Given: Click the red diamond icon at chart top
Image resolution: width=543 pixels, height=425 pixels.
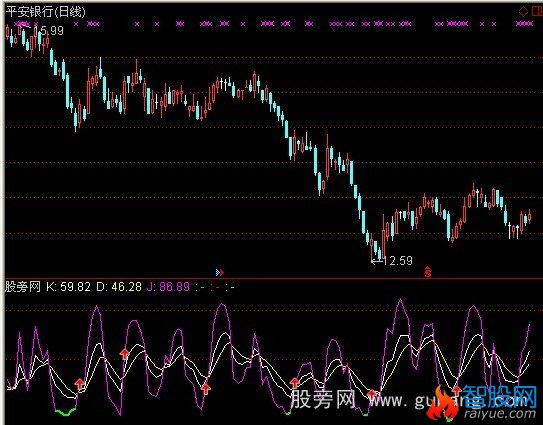Looking at the screenshot, I should coord(523,11).
